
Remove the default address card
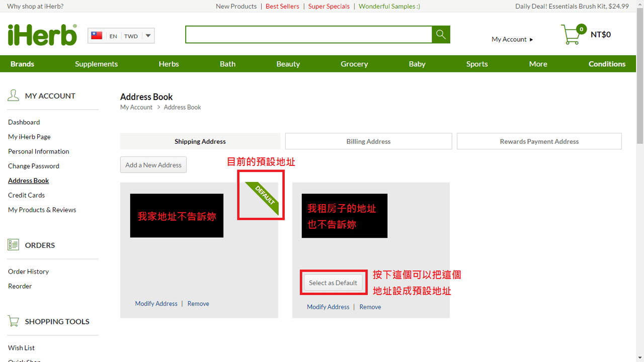pyautogui.click(x=198, y=304)
